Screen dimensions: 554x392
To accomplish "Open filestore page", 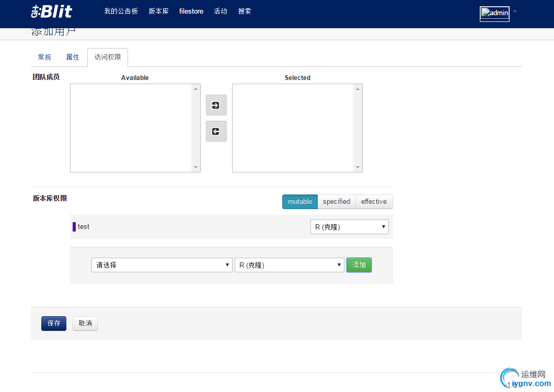I will (x=191, y=11).
